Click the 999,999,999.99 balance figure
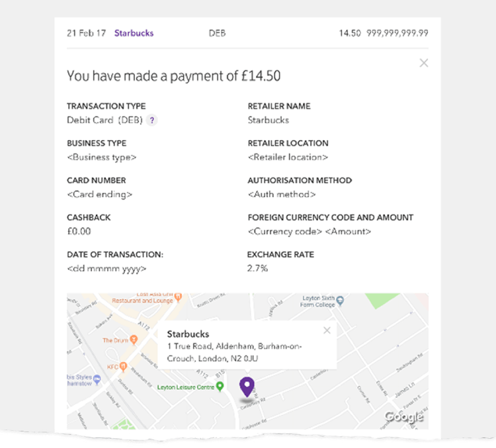496x448 pixels. tap(397, 33)
